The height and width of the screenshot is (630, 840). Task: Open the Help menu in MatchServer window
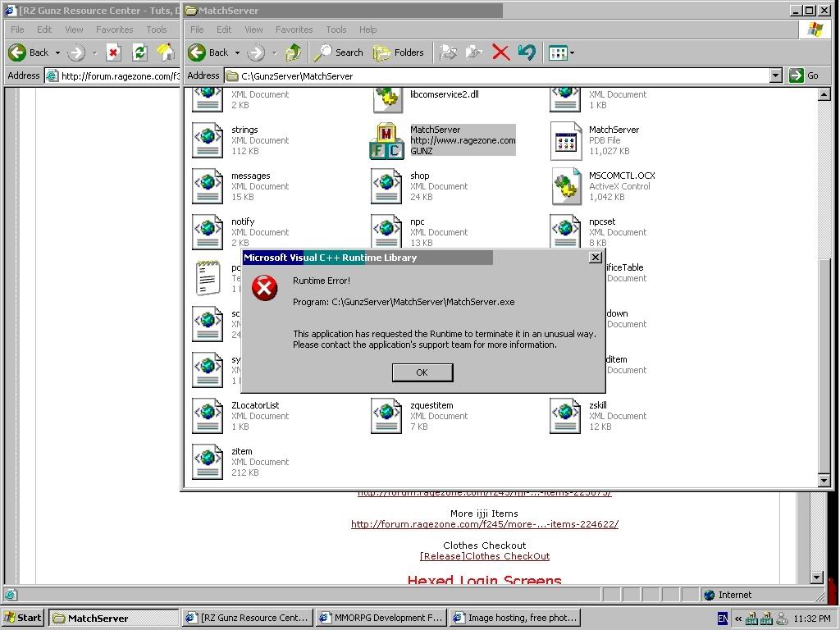(x=367, y=30)
